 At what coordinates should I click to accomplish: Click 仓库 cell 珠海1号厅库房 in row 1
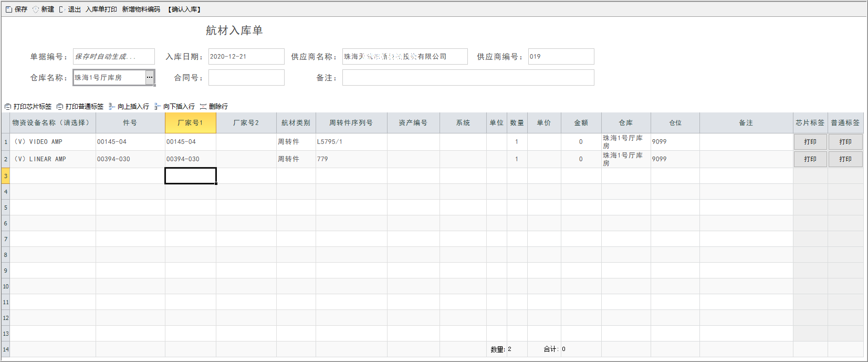coord(626,142)
